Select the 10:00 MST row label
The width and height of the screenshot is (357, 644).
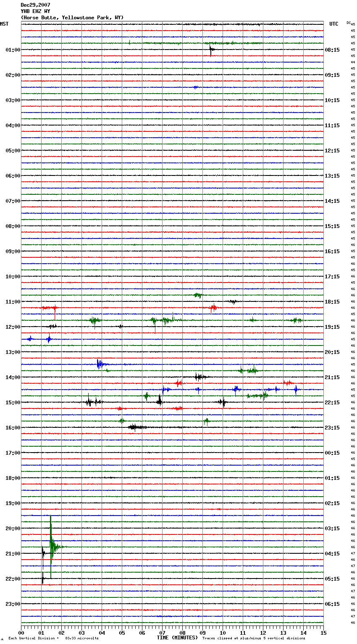[x=13, y=277]
